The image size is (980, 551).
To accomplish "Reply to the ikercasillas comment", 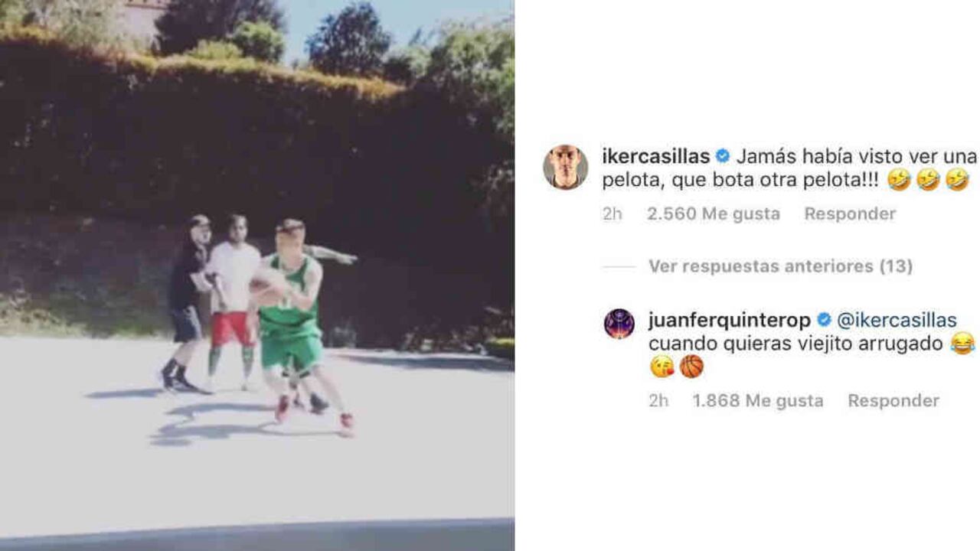I will click(x=850, y=214).
